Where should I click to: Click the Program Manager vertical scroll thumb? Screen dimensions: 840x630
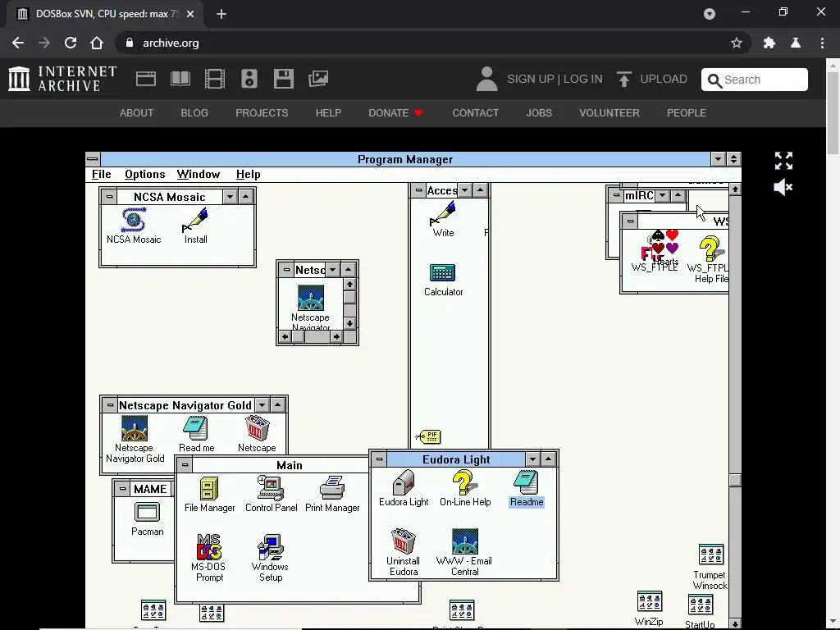click(735, 480)
